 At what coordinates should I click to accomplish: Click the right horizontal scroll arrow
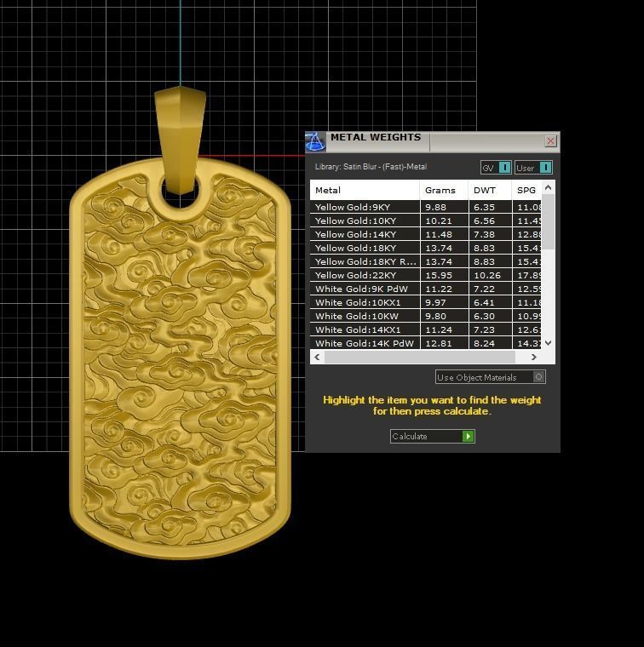(x=534, y=357)
